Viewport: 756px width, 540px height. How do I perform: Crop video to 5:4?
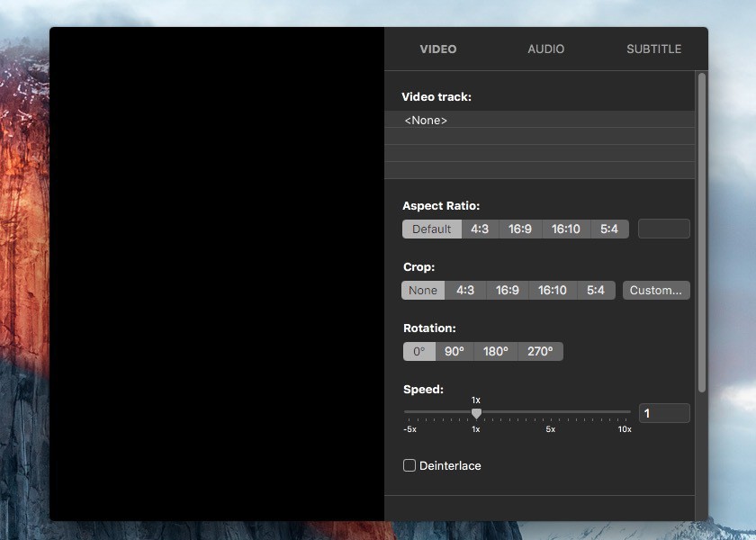click(595, 290)
